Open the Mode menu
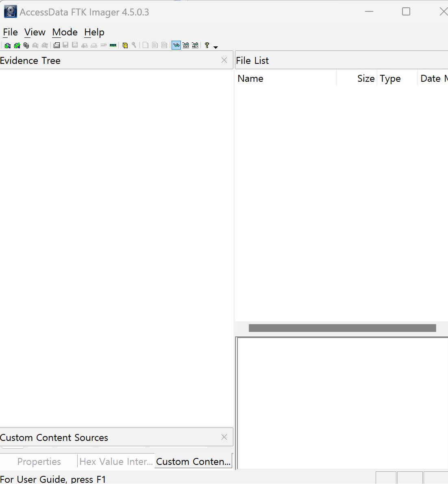 pos(65,32)
